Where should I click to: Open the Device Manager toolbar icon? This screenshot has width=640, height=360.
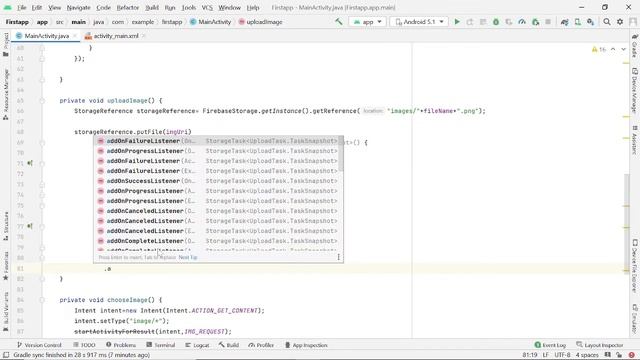[x=578, y=22]
